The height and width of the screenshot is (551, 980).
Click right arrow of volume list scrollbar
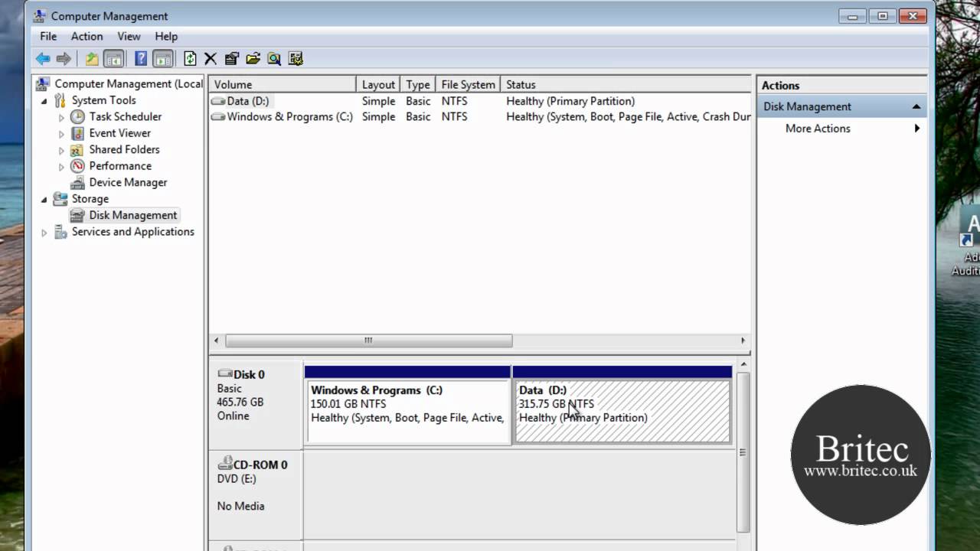(743, 341)
